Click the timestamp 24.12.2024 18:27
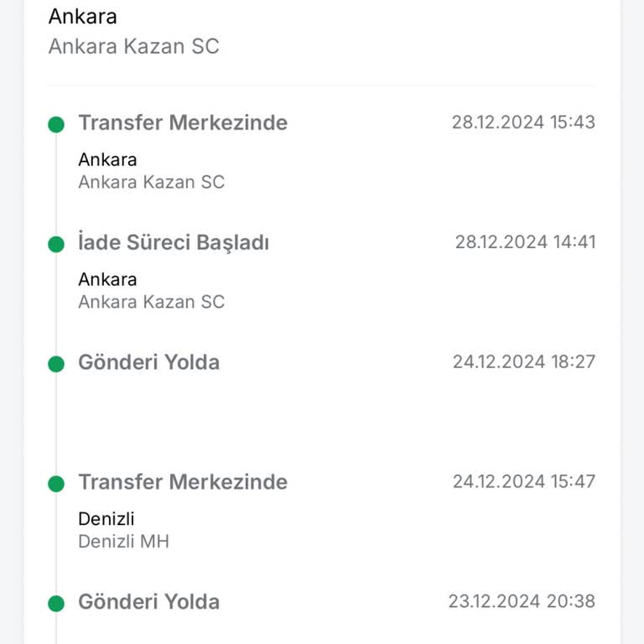Image resolution: width=644 pixels, height=644 pixels. click(x=524, y=361)
